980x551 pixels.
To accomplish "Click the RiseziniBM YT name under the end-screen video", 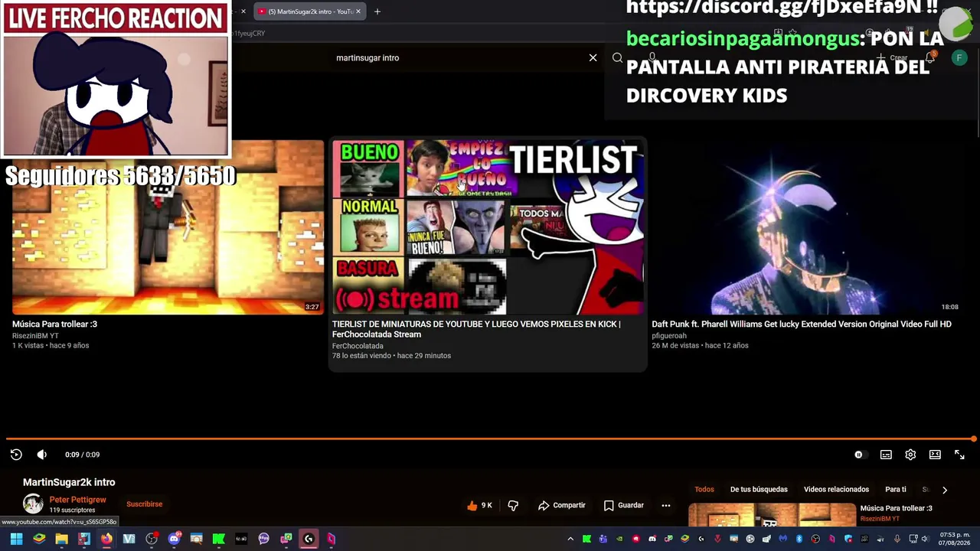I will point(35,336).
